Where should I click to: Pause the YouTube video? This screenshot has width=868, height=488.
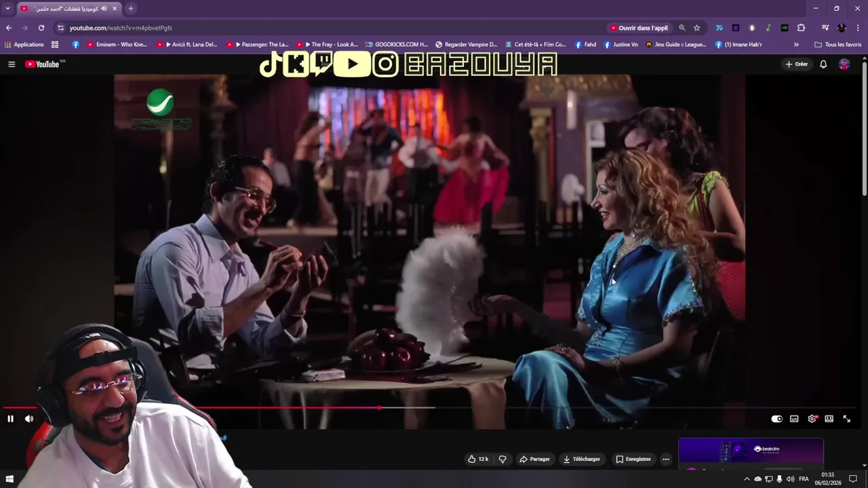[x=10, y=419]
